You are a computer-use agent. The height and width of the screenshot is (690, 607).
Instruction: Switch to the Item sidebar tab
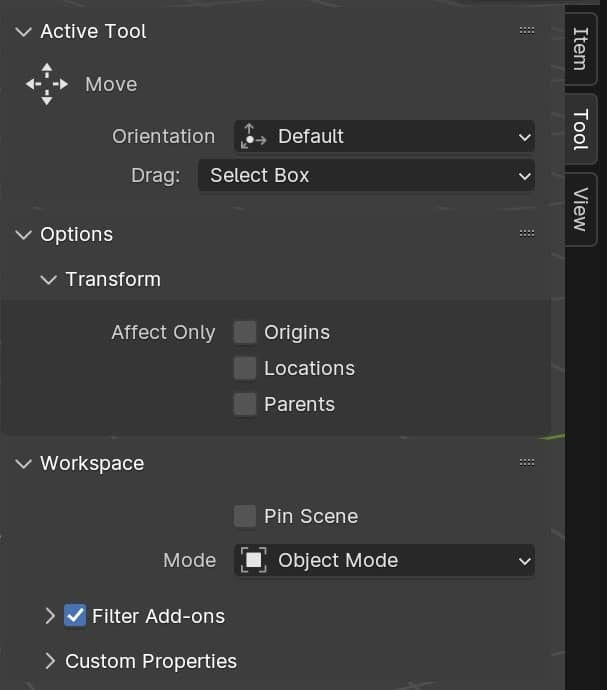coord(580,48)
